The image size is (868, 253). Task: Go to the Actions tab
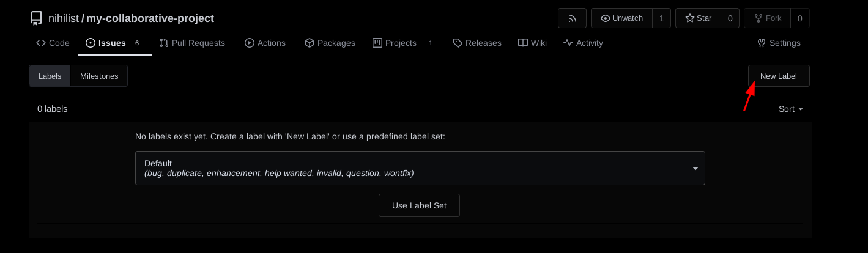(x=265, y=43)
